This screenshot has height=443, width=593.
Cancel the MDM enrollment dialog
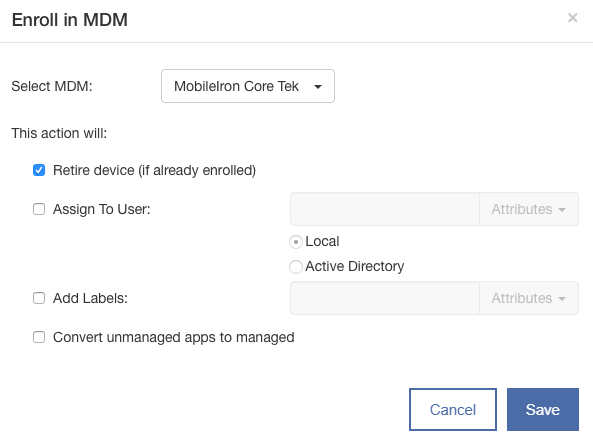(x=453, y=409)
